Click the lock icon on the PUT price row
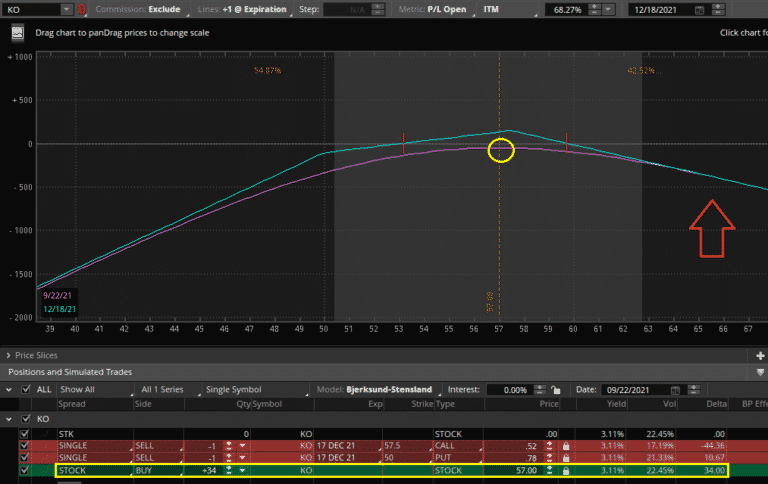This screenshot has height=484, width=768. click(565, 455)
